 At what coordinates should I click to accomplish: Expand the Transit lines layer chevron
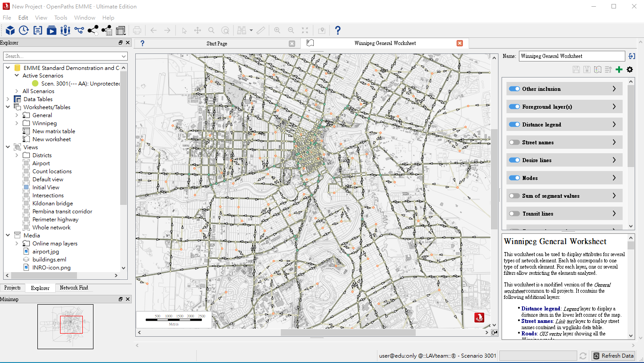[614, 213]
